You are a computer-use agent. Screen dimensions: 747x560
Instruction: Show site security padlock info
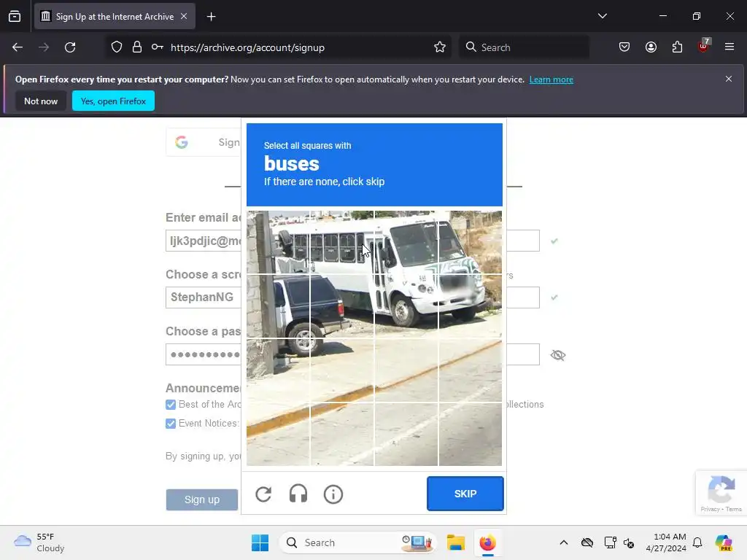(137, 47)
